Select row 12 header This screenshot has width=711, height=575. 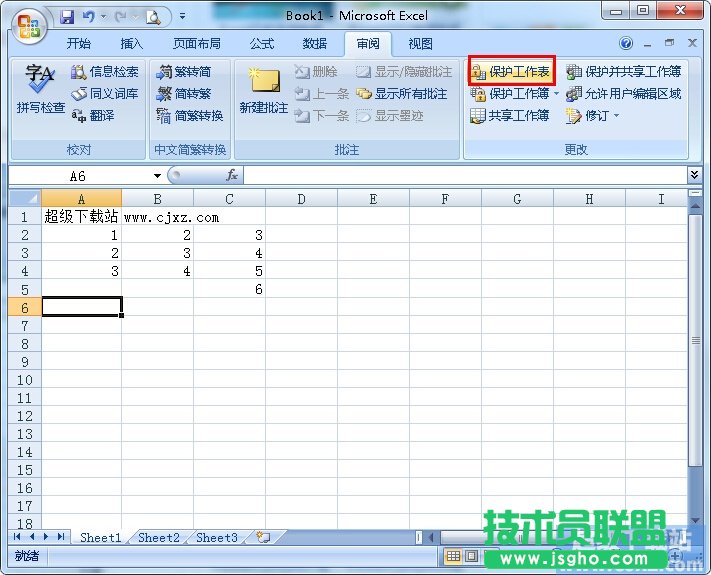(25, 415)
